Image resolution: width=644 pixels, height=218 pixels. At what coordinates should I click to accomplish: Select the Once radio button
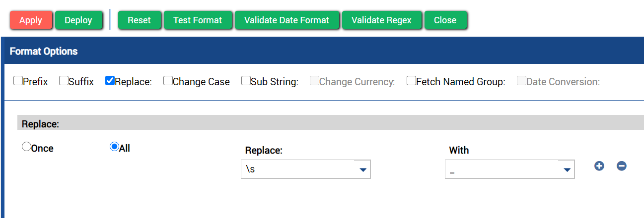(x=26, y=147)
